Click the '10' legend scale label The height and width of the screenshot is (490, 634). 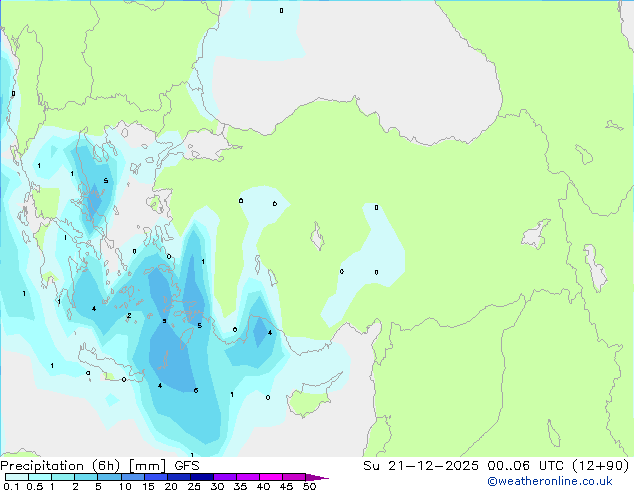(125, 486)
